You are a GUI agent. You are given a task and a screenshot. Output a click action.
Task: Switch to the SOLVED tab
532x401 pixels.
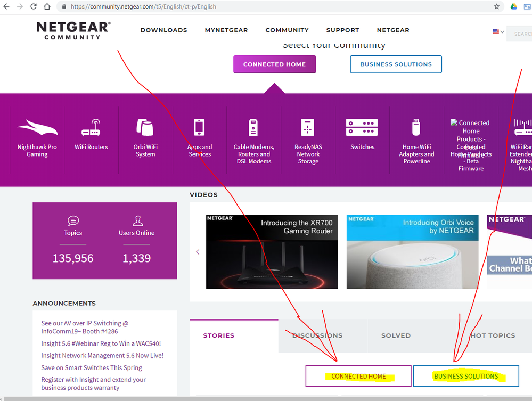[396, 335]
